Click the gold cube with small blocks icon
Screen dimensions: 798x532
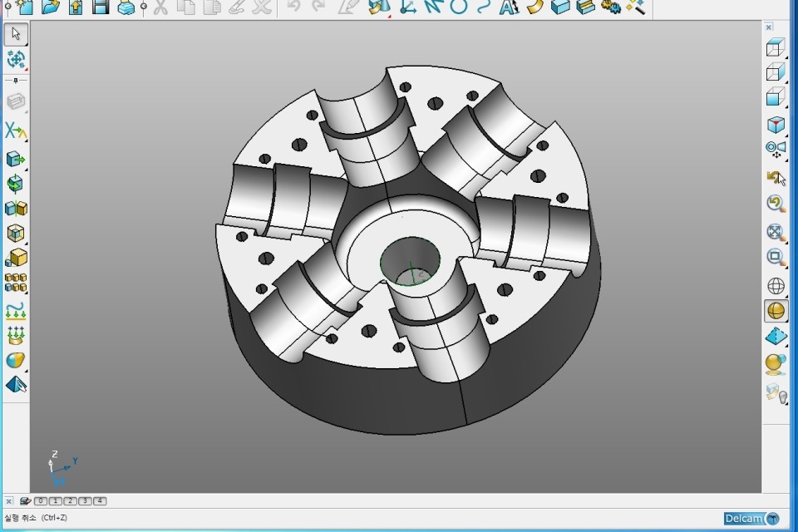(x=16, y=258)
